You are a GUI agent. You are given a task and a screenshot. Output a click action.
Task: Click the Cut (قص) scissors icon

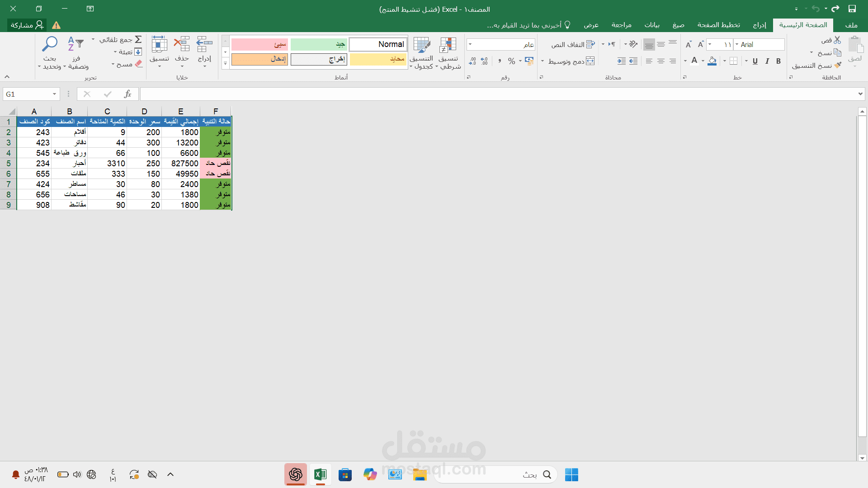[x=837, y=40]
